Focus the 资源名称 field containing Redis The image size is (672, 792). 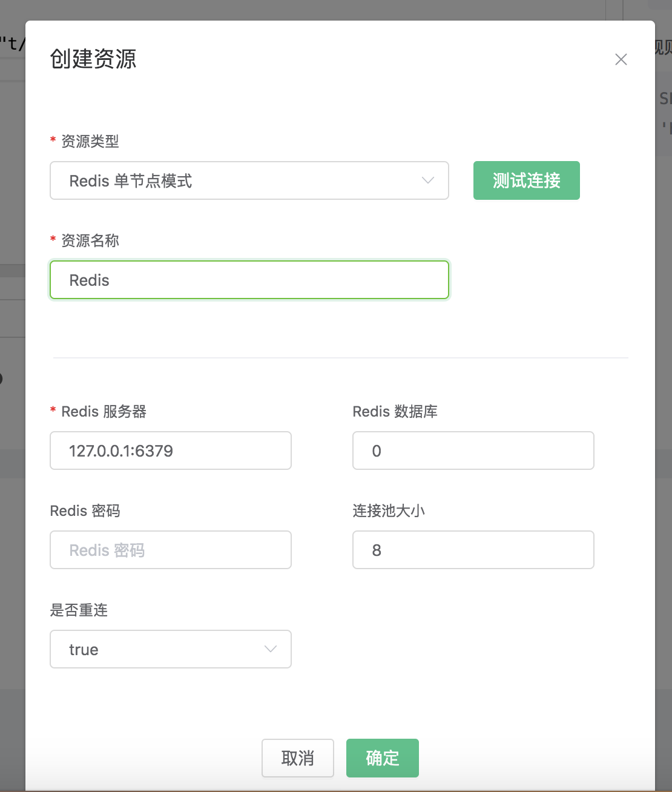249,280
